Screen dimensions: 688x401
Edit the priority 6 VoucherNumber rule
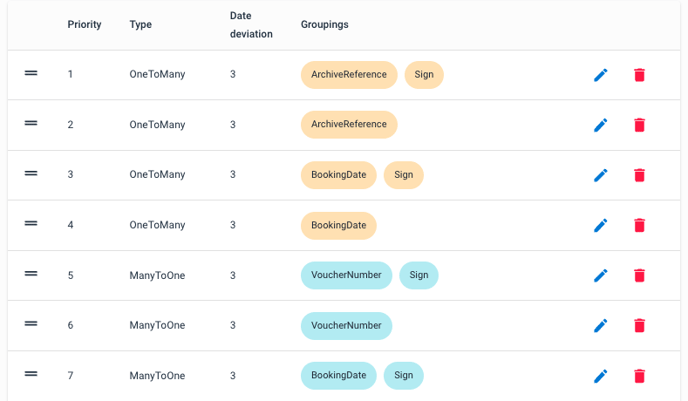pyautogui.click(x=601, y=325)
